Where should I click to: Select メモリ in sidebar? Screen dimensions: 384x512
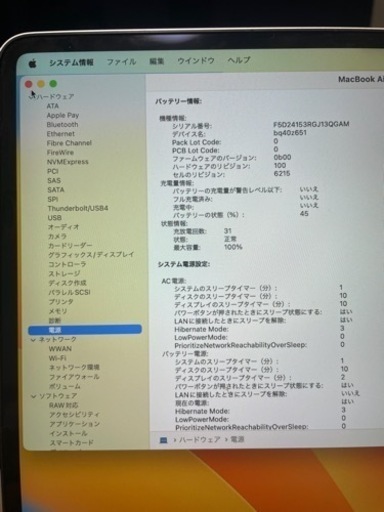(58, 311)
